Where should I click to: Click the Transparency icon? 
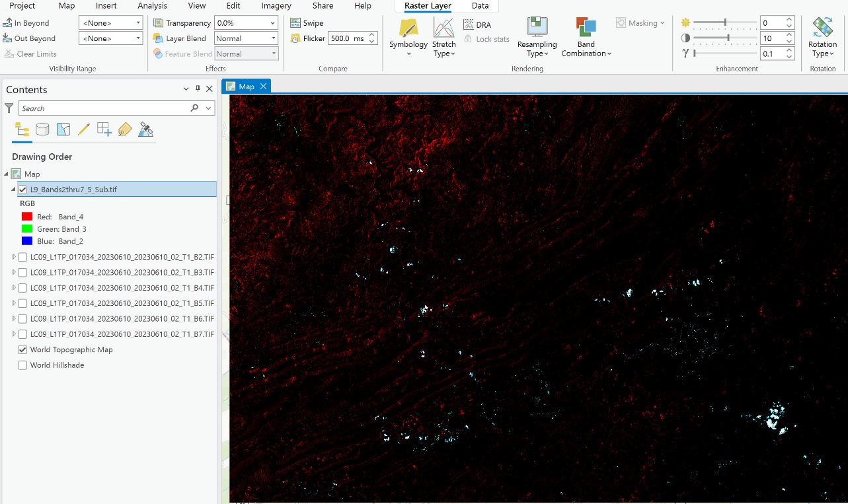[x=158, y=23]
